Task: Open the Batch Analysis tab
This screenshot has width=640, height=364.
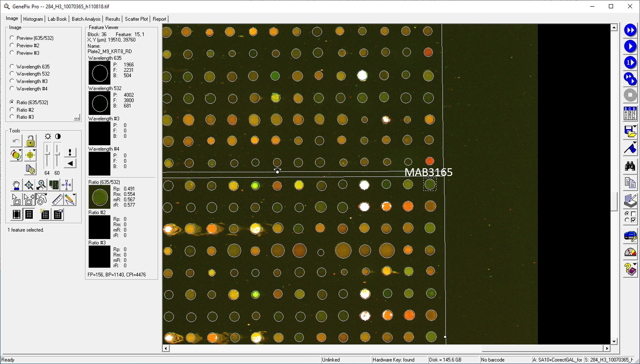Action: (x=86, y=19)
